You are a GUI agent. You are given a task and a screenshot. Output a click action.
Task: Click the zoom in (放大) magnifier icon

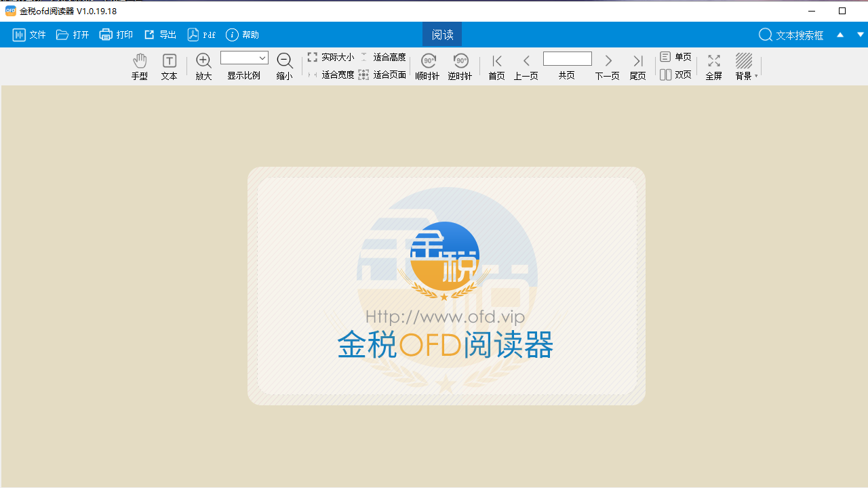pyautogui.click(x=203, y=66)
